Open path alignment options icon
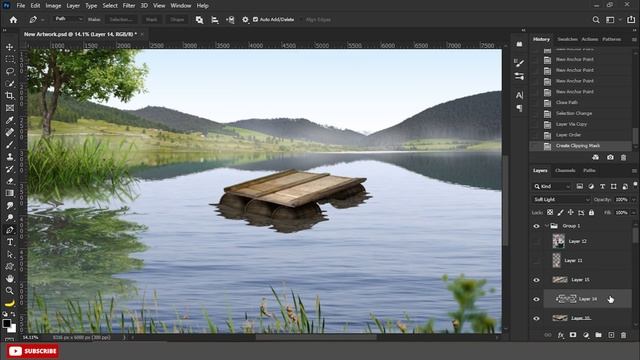640x360 pixels. [215, 20]
